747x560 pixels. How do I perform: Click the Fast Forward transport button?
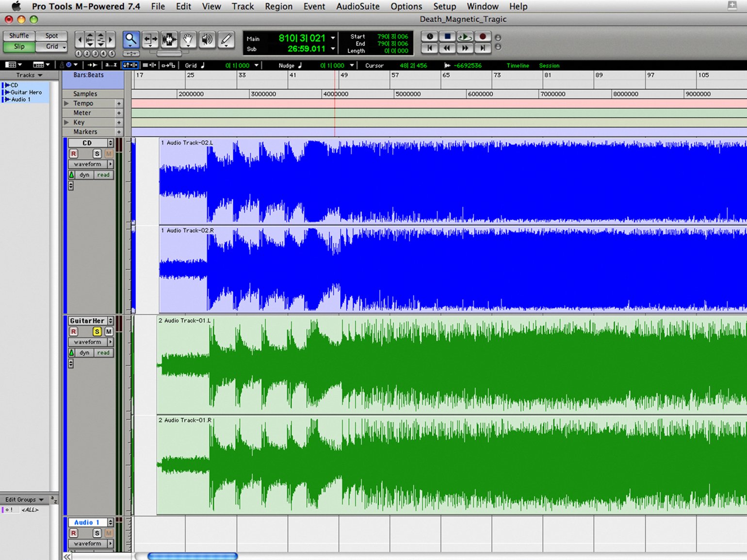pyautogui.click(x=465, y=48)
